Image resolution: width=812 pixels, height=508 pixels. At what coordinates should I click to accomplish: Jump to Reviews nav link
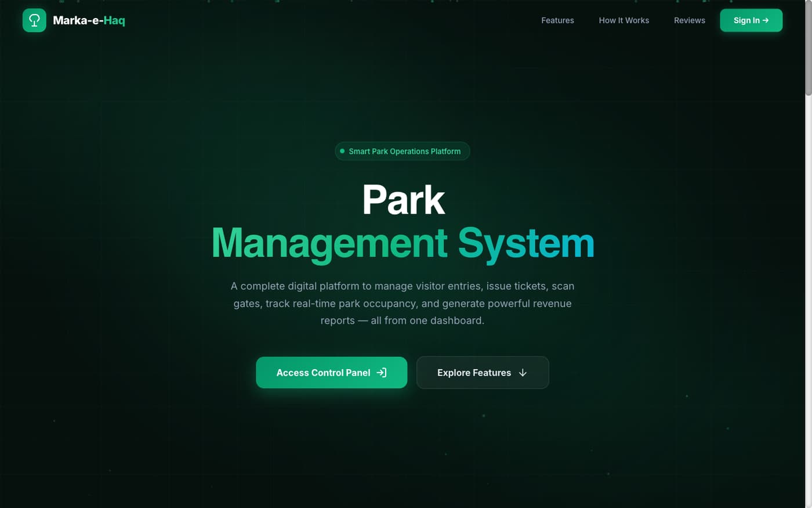point(689,20)
